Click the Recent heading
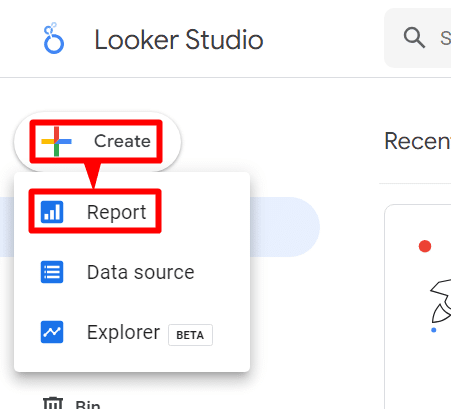The height and width of the screenshot is (409, 451). pyautogui.click(x=418, y=141)
